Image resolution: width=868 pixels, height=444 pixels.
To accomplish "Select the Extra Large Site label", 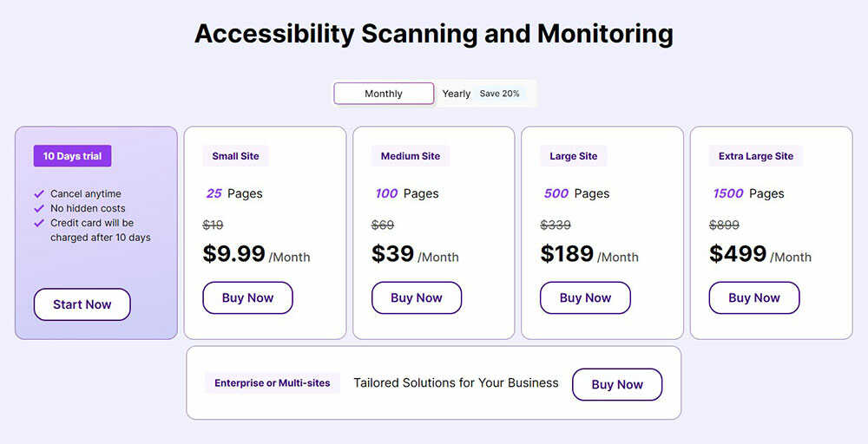I will [756, 156].
